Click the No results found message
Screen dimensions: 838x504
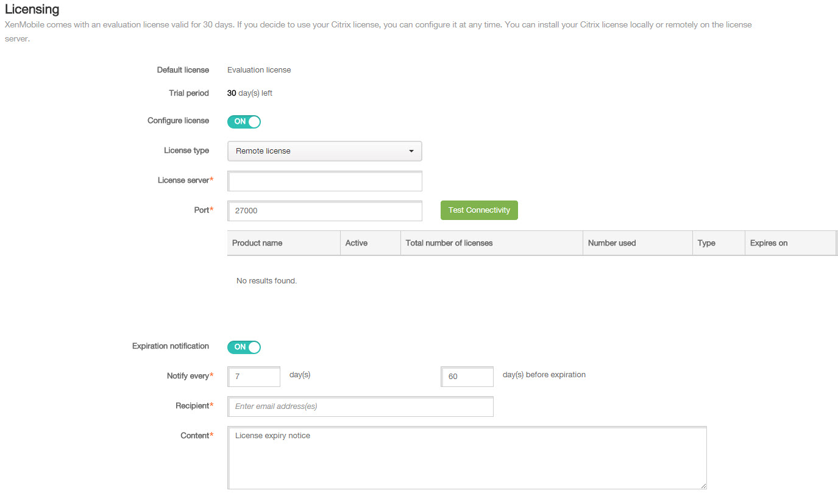(x=266, y=281)
